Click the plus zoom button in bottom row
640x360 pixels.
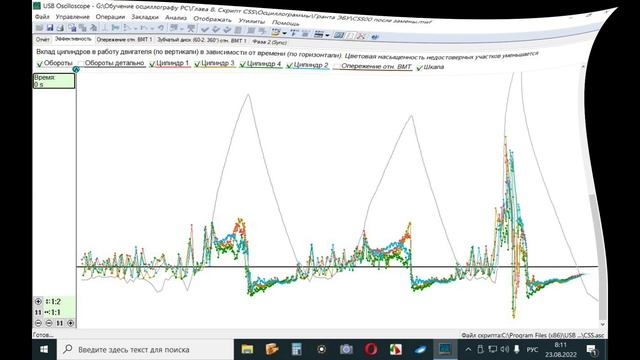[x=70, y=323]
